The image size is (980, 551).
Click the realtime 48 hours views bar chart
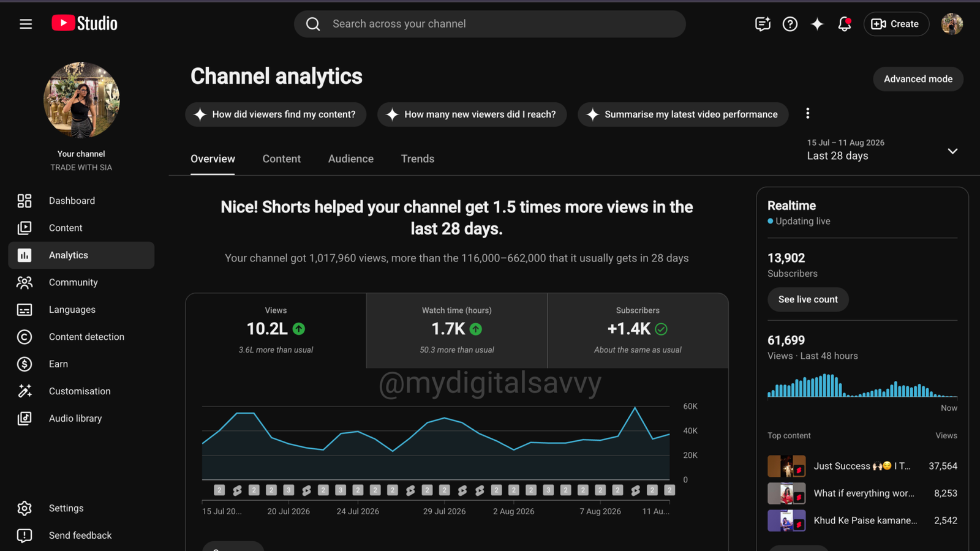click(x=862, y=385)
